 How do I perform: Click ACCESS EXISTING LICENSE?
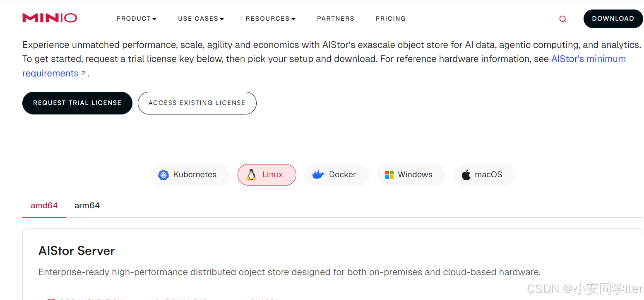pos(197,103)
